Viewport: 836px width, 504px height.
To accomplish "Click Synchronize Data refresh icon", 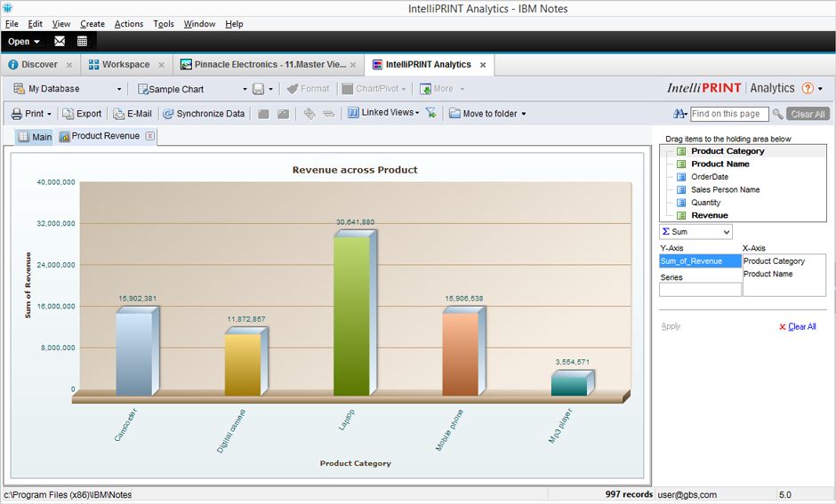I will [168, 114].
